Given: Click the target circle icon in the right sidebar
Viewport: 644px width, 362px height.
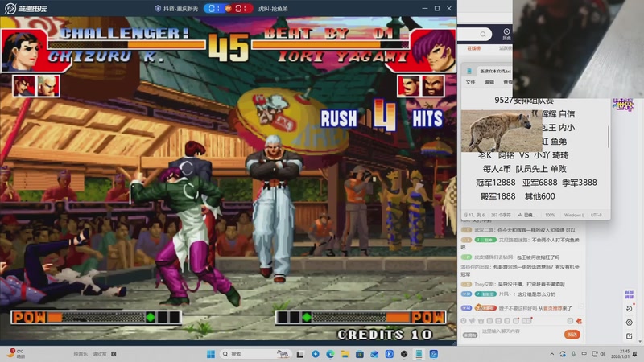Looking at the screenshot, I should coord(630,323).
